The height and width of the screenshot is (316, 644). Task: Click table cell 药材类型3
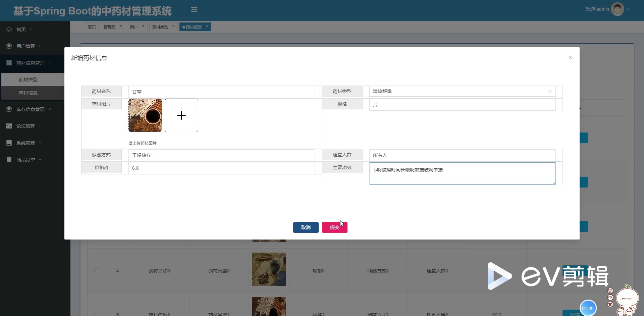click(x=219, y=271)
